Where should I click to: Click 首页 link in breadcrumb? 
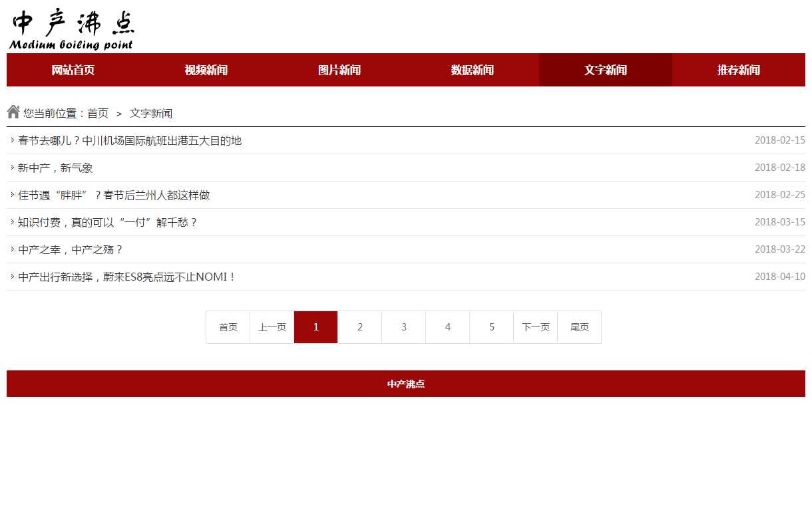click(98, 114)
